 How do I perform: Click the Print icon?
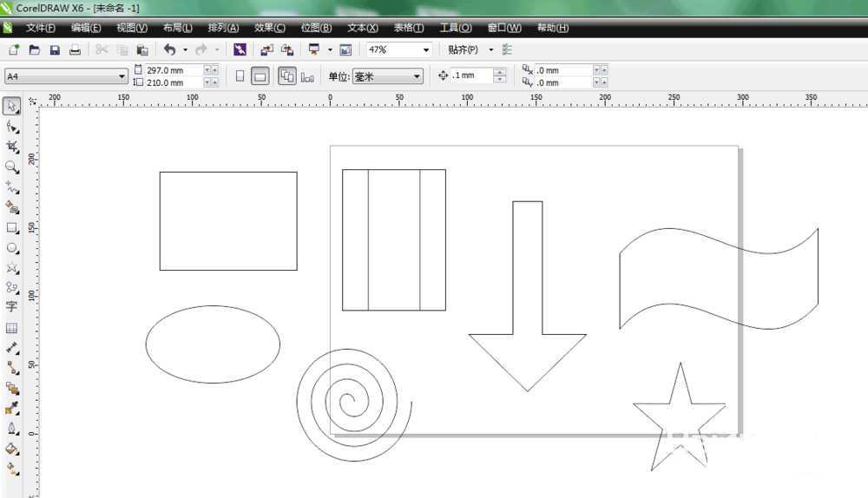75,50
